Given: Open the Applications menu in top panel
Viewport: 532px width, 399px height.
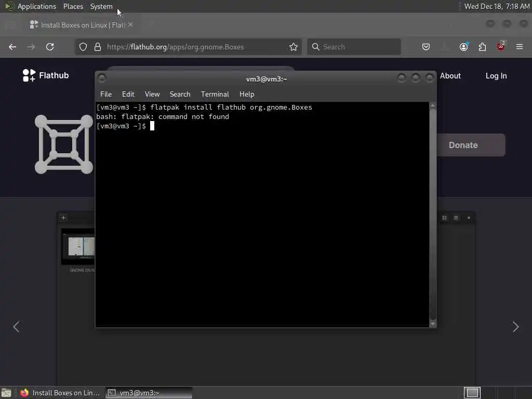Looking at the screenshot, I should click(37, 6).
